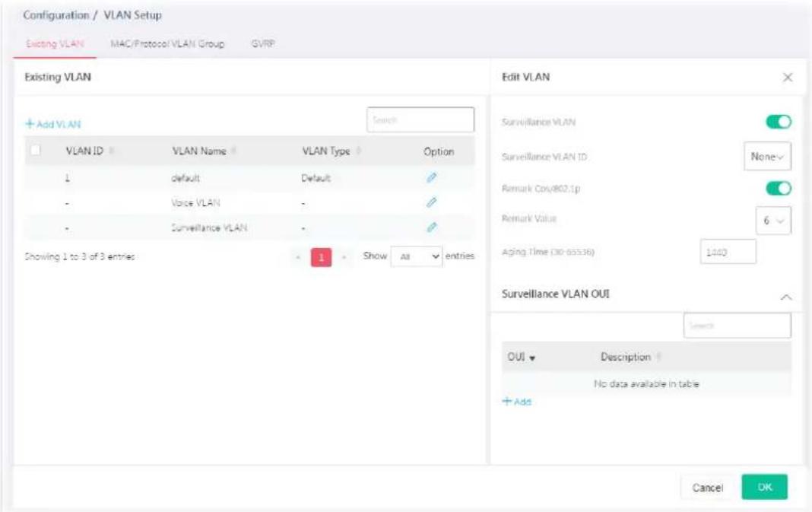
Task: Click 'Showing 1 to 3 of 3 entries' text
Action: 80,256
